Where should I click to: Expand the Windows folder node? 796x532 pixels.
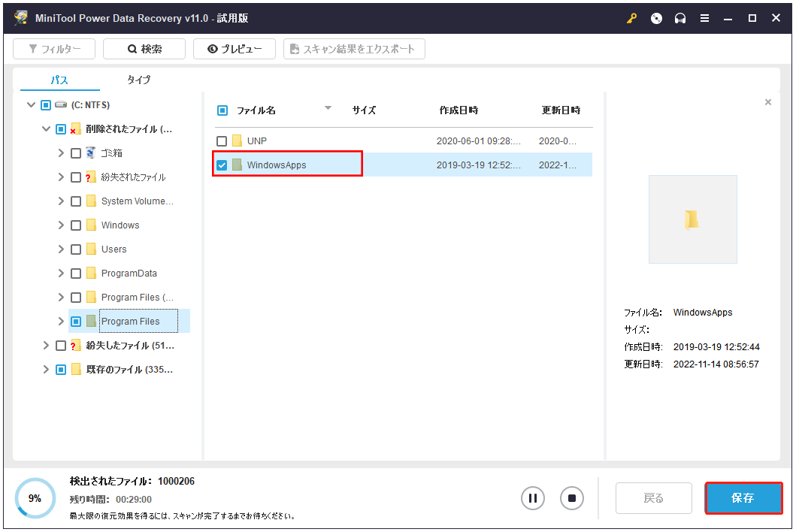61,225
